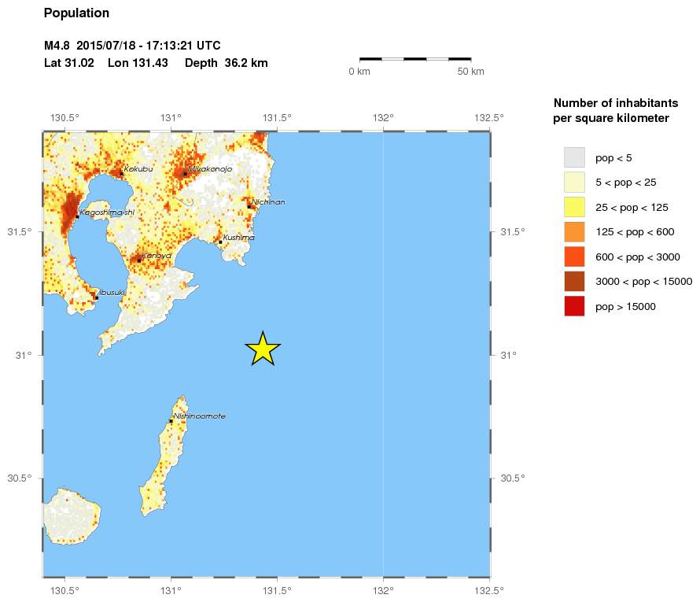
Task: Click the distance scale bar
Action: [x=415, y=58]
